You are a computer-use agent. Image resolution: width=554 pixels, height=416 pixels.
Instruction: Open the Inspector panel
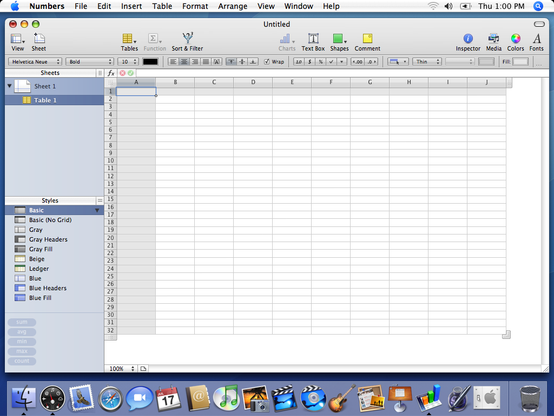(x=468, y=42)
